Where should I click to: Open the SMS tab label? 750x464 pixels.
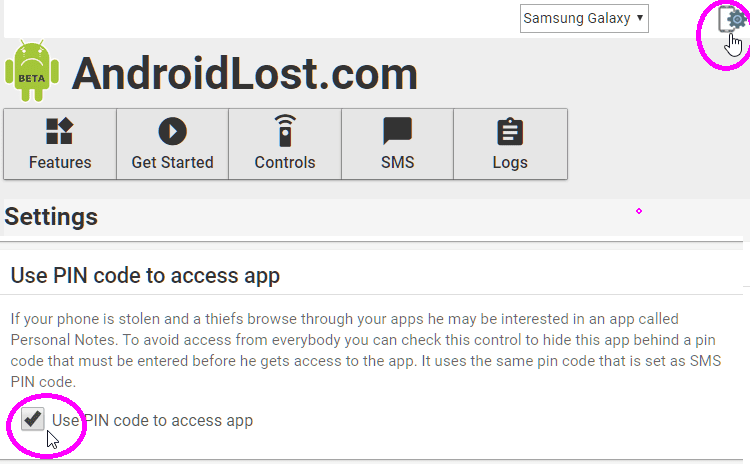[397, 162]
